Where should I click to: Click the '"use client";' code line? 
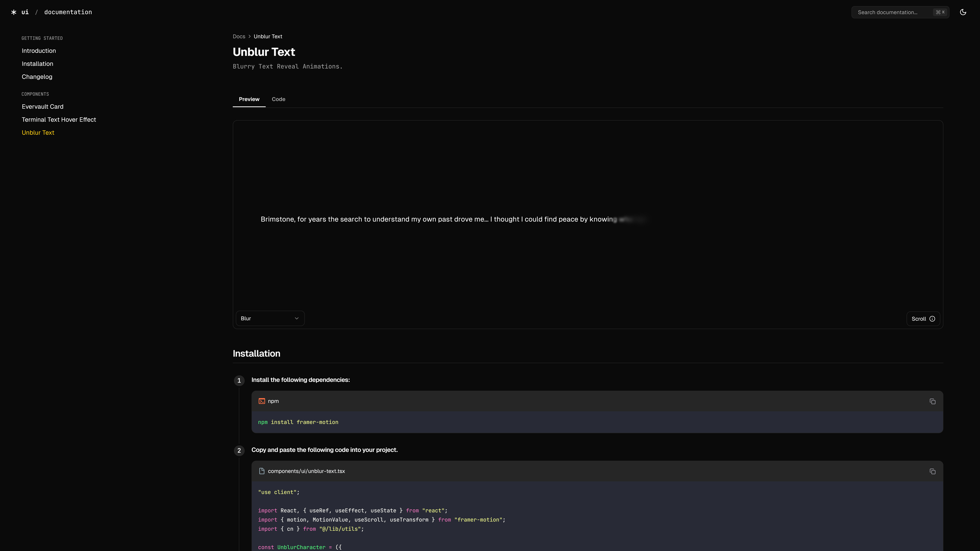(279, 492)
